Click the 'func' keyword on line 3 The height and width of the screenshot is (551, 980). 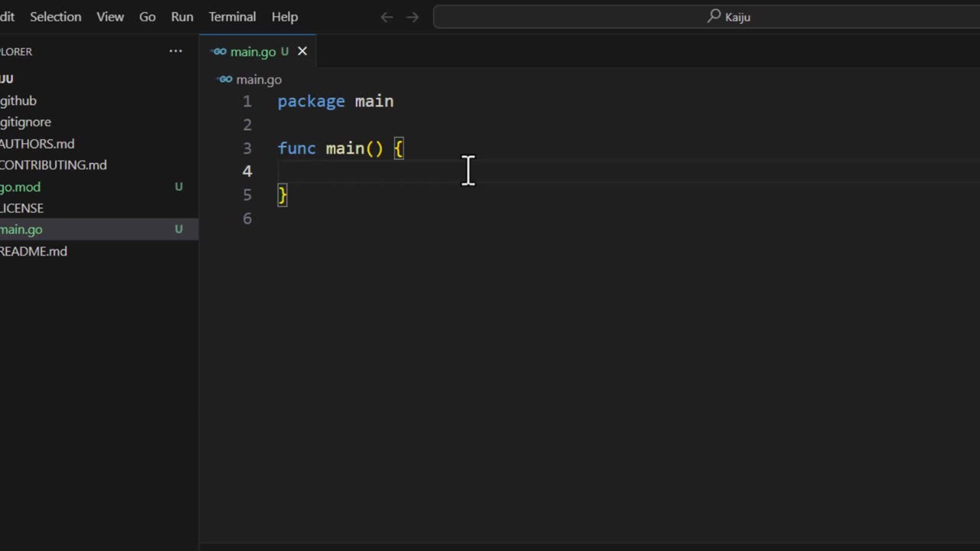coord(296,148)
